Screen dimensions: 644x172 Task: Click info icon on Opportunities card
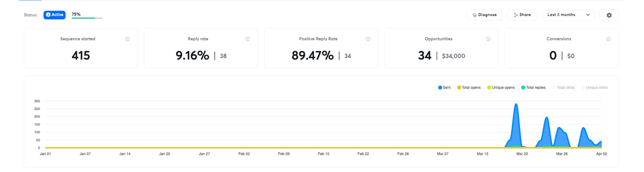coord(488,39)
